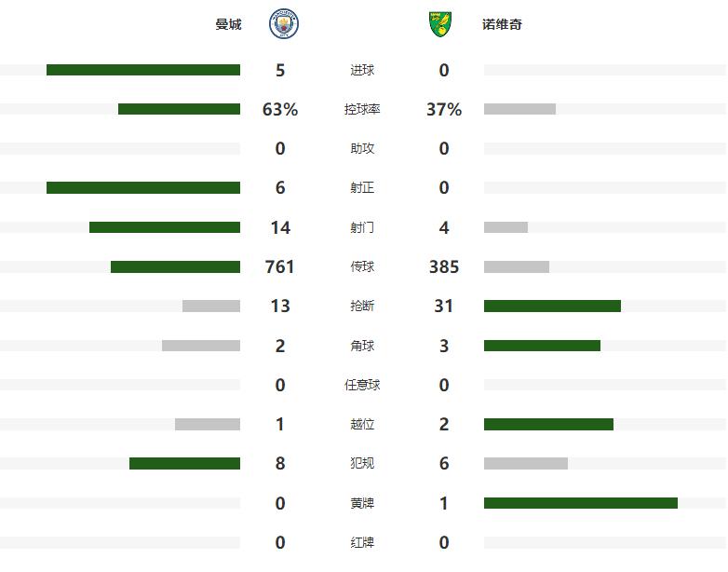Image resolution: width=728 pixels, height=572 pixels.
Task: Click Norwich's 越位 offside green bar
Action: coord(548,424)
